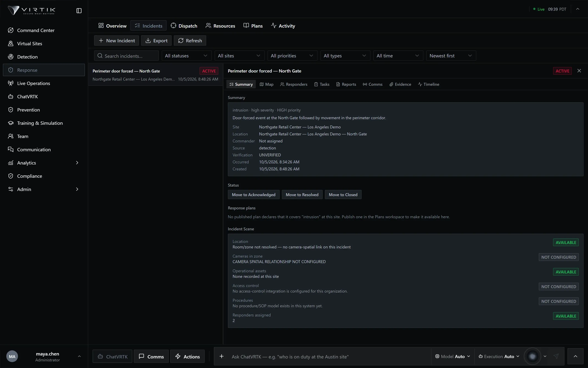Click the Export button
Viewport: 588px width, 368px height.
[x=157, y=41]
